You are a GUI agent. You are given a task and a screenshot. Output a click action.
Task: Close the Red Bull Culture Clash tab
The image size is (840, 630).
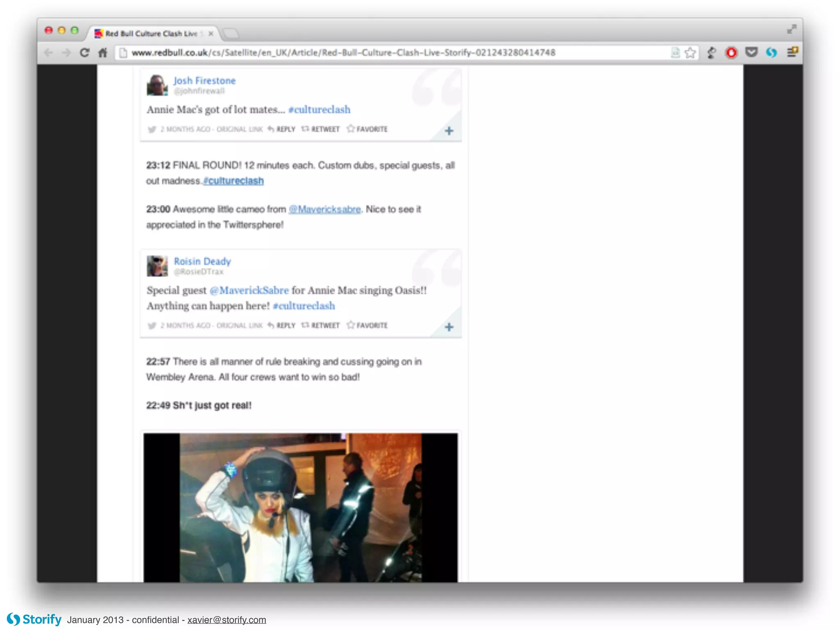(211, 34)
